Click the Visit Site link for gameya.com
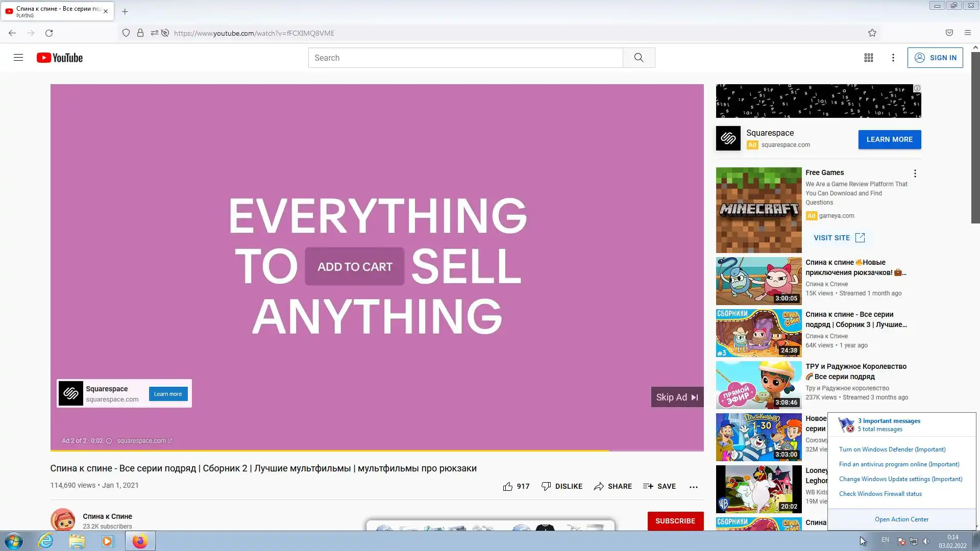This screenshot has width=980, height=551. tap(839, 238)
